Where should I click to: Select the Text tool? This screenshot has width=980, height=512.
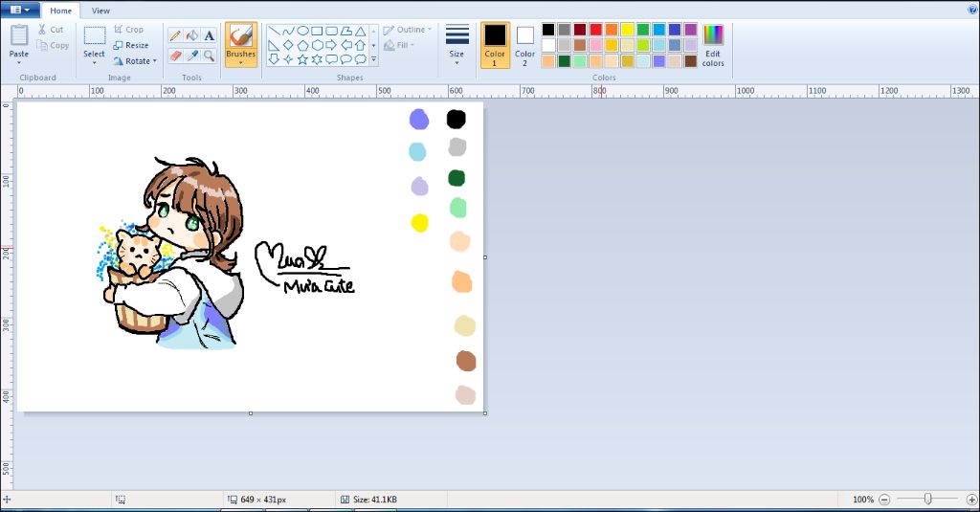[x=209, y=35]
